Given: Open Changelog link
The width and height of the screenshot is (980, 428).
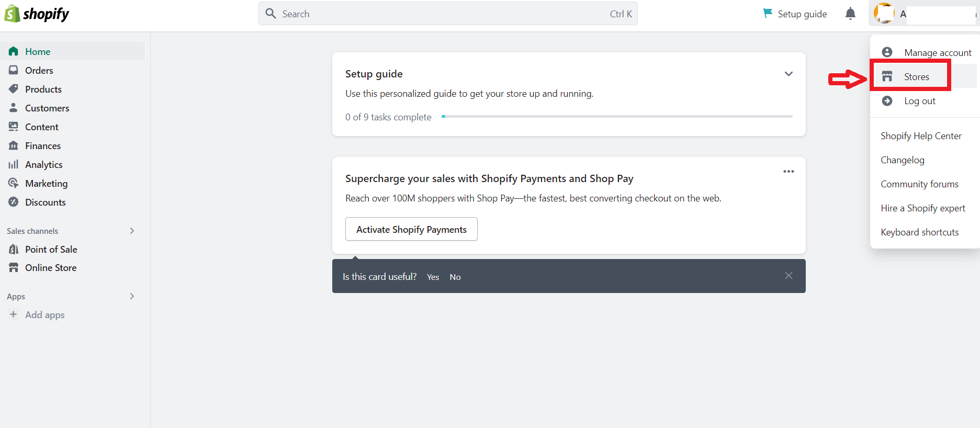Looking at the screenshot, I should [903, 160].
